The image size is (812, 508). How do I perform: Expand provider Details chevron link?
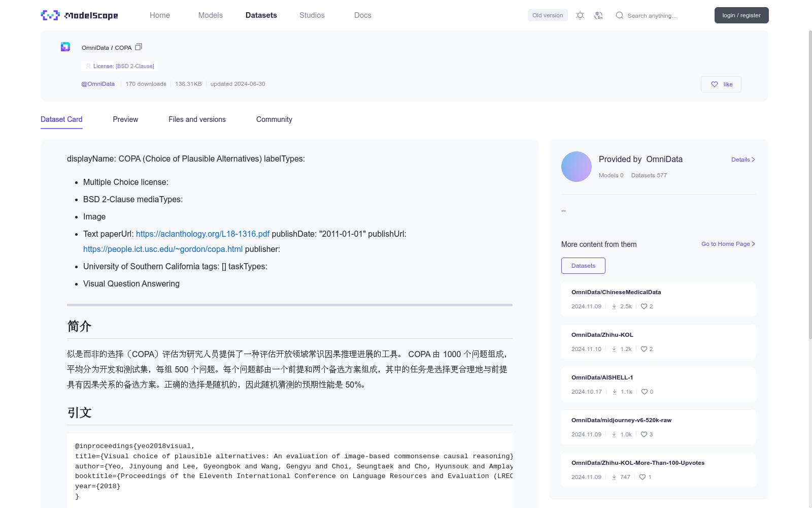coord(743,160)
